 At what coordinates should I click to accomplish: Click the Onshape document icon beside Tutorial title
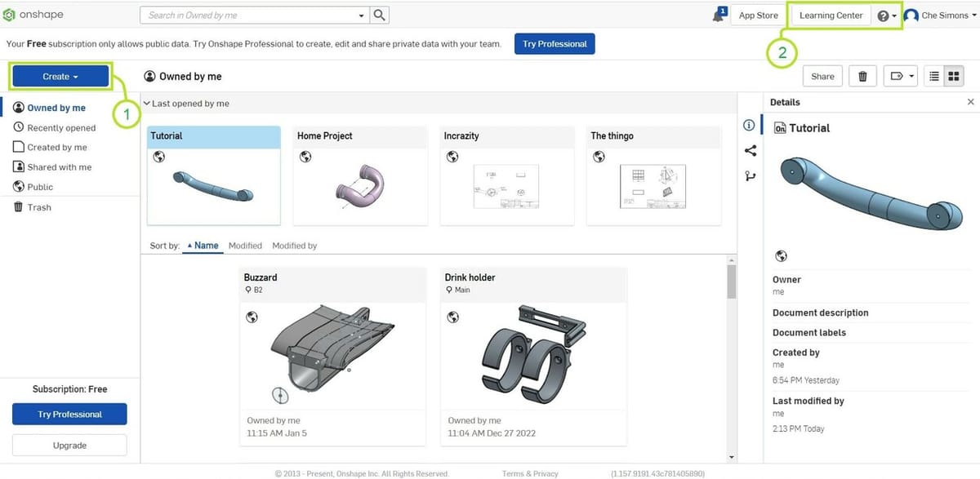pyautogui.click(x=780, y=128)
